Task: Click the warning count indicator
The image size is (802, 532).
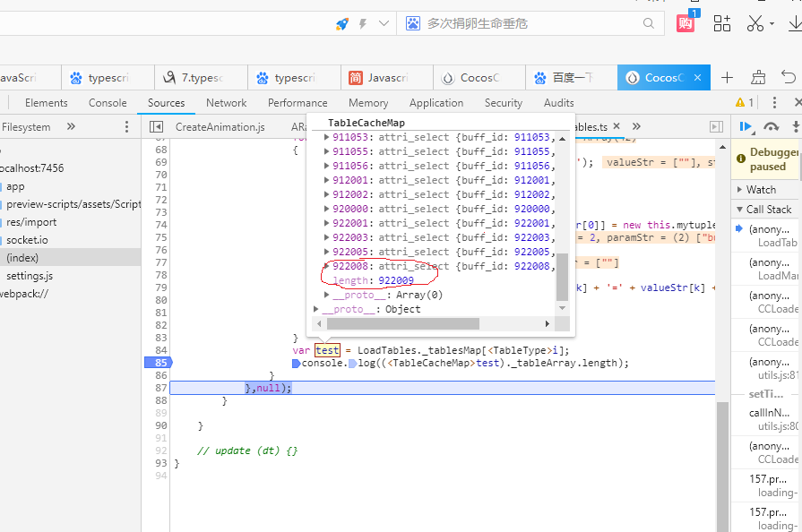Action: [744, 103]
